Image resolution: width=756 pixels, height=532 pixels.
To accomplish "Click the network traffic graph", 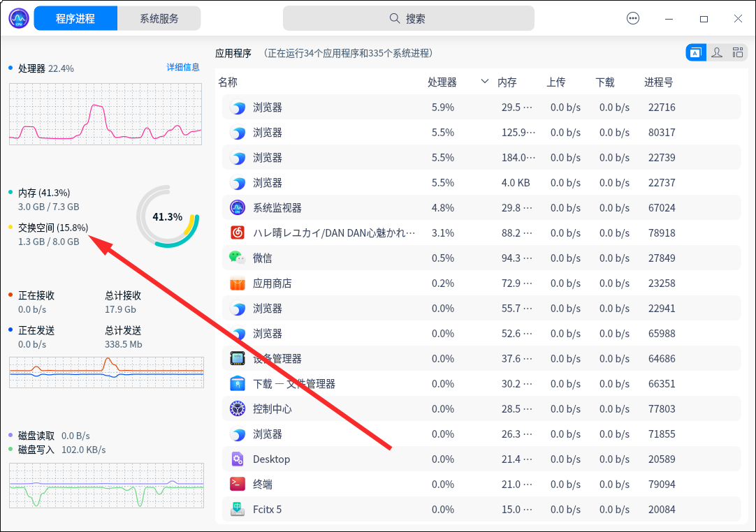I will coord(107,372).
